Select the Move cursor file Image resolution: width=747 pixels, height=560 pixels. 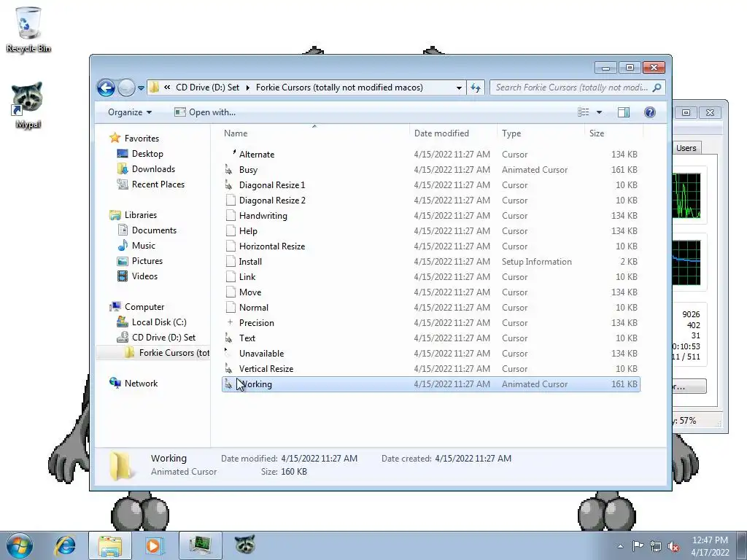pyautogui.click(x=430, y=292)
